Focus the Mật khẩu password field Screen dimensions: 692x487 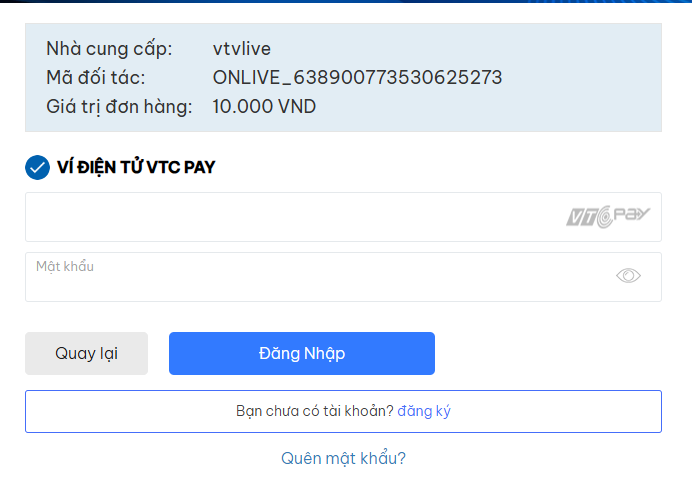coord(343,277)
